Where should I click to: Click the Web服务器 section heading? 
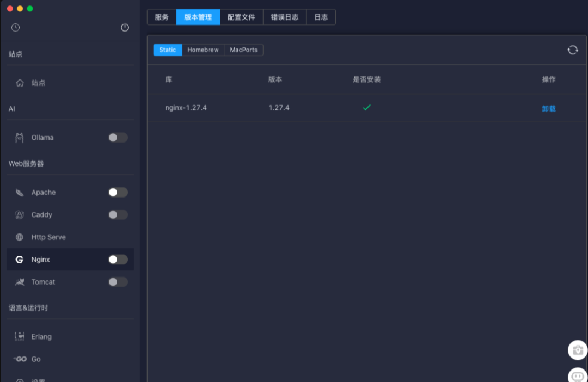pos(26,163)
